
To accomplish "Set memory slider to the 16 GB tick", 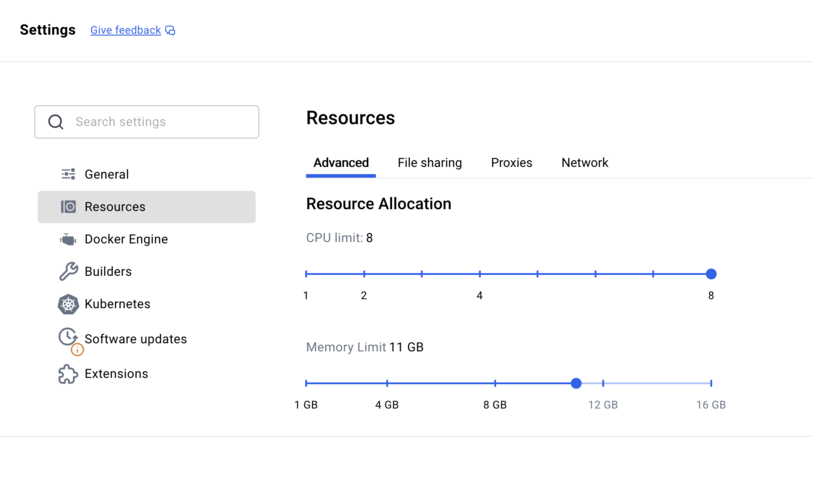I will pyautogui.click(x=711, y=383).
